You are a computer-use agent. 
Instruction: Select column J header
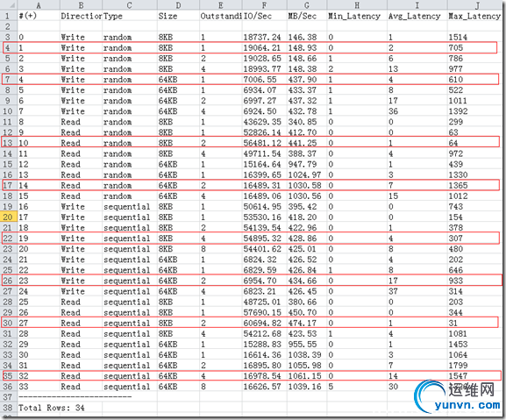(x=476, y=5)
